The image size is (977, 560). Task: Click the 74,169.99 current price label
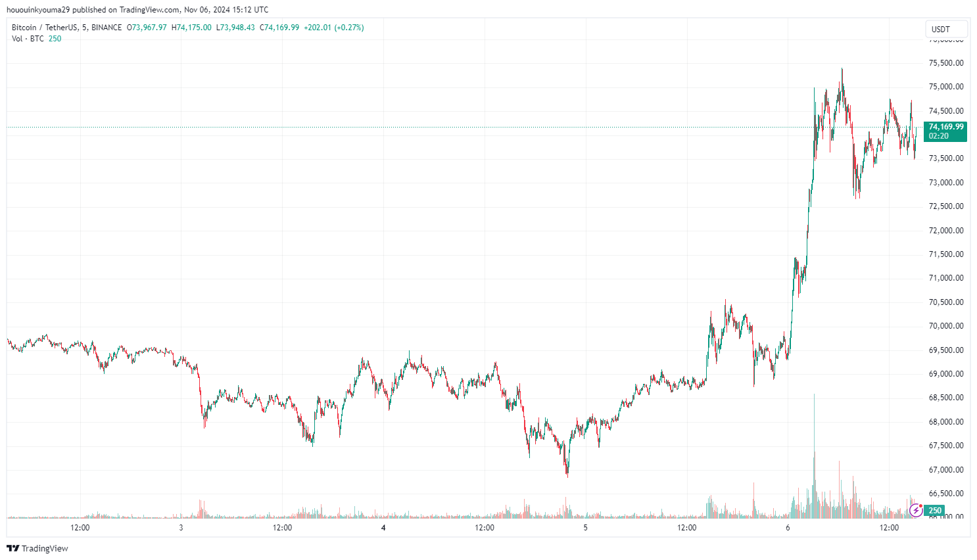tap(946, 127)
